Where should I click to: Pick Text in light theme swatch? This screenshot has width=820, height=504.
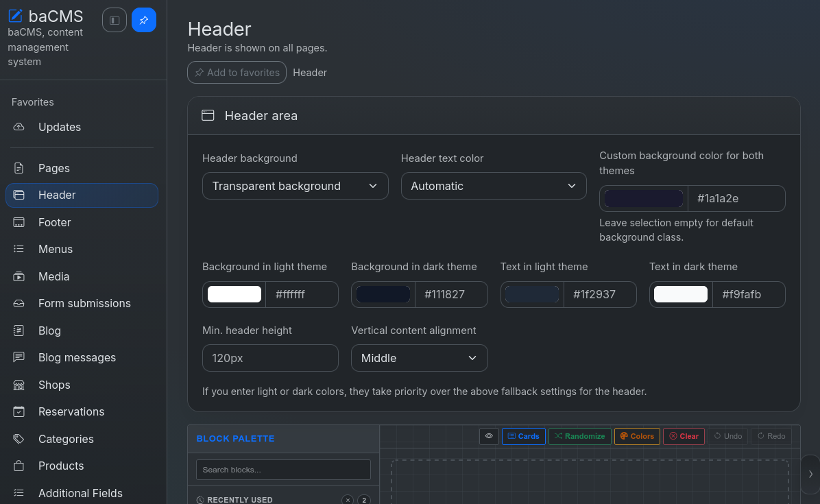click(x=532, y=294)
